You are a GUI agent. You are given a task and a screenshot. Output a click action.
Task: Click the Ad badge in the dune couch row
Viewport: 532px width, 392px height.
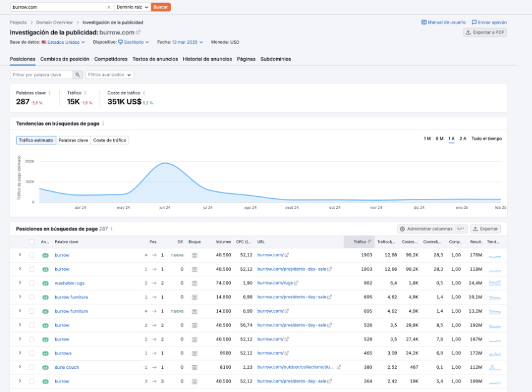coord(45,367)
